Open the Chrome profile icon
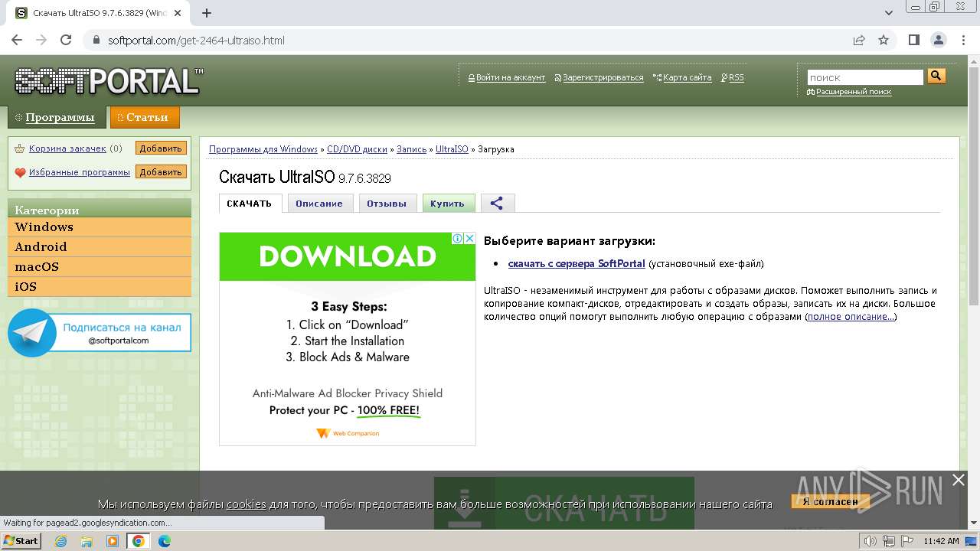980x551 pixels. pyautogui.click(x=938, y=40)
